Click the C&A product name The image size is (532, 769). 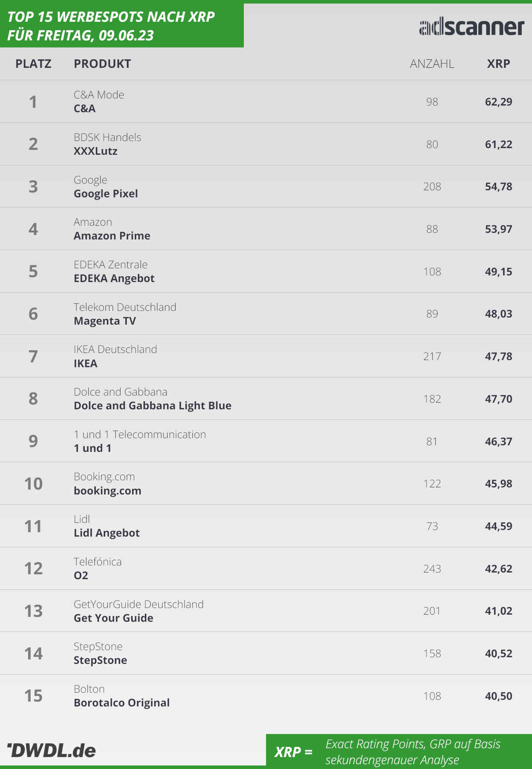[85, 109]
